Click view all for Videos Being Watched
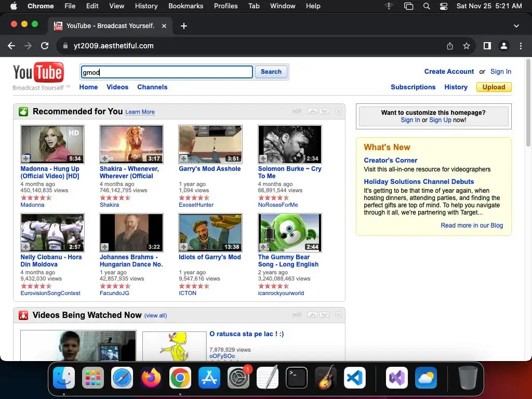The width and height of the screenshot is (532, 399). 155,315
